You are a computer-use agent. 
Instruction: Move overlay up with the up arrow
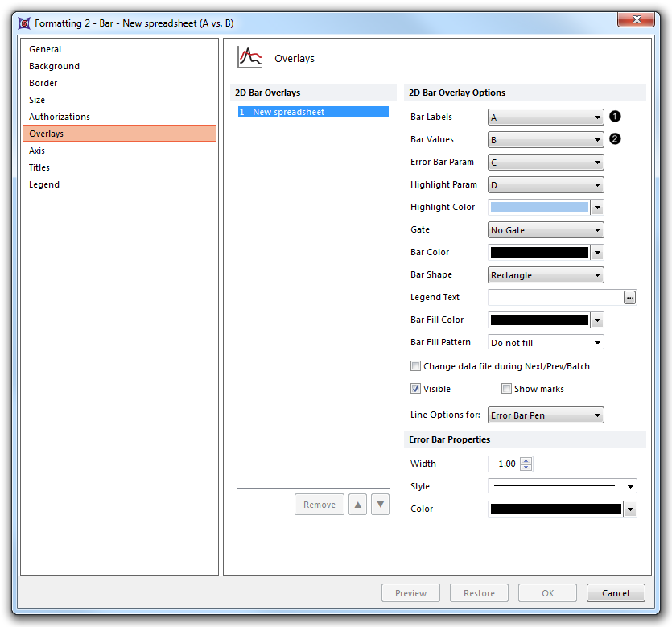tap(358, 505)
